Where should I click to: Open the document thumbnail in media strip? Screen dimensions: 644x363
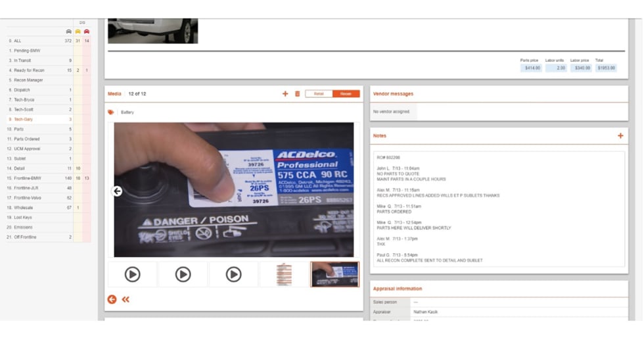click(284, 274)
